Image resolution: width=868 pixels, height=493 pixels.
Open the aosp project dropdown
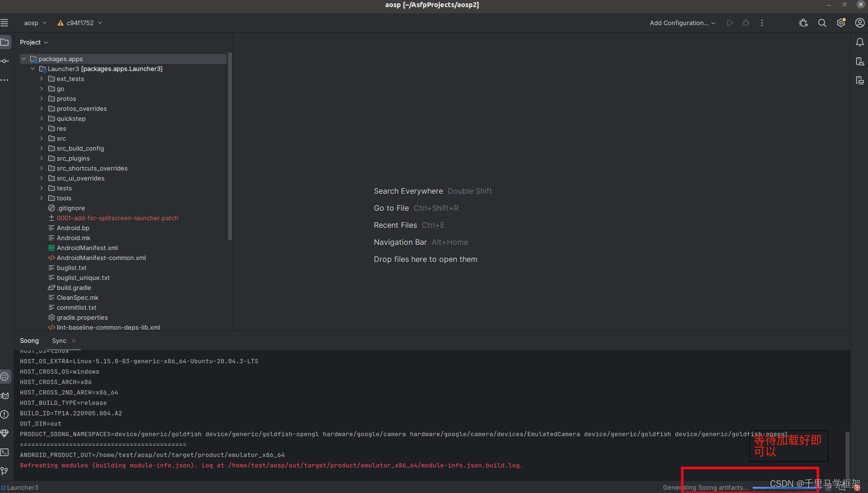tap(35, 23)
